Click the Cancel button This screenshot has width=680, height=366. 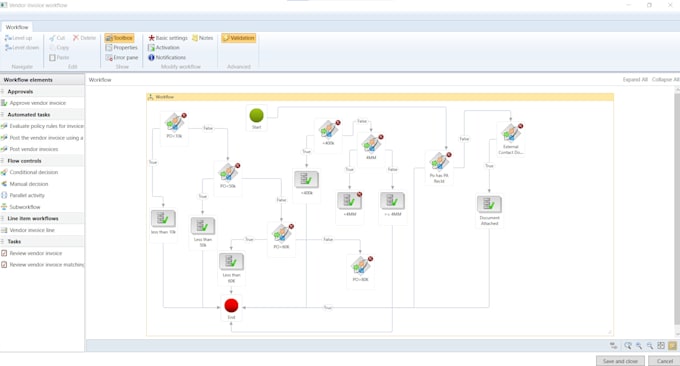click(x=664, y=361)
